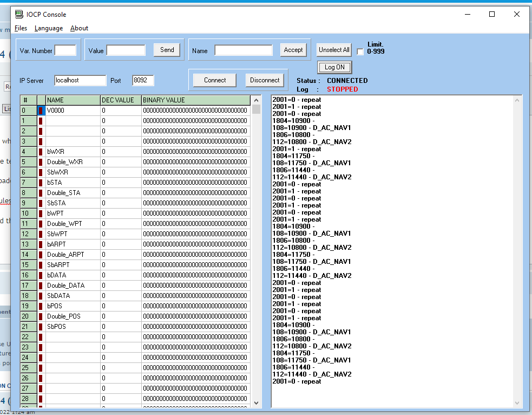The width and height of the screenshot is (532, 415).
Task: Open the Files menu
Action: pos(21,28)
